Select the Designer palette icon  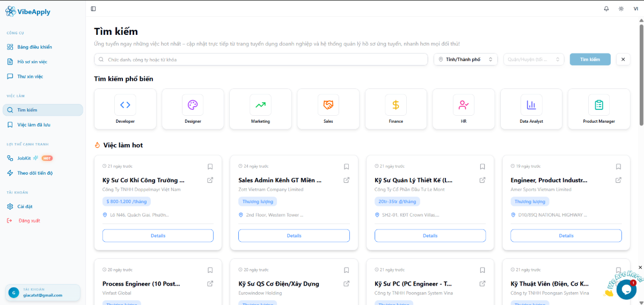tap(193, 105)
